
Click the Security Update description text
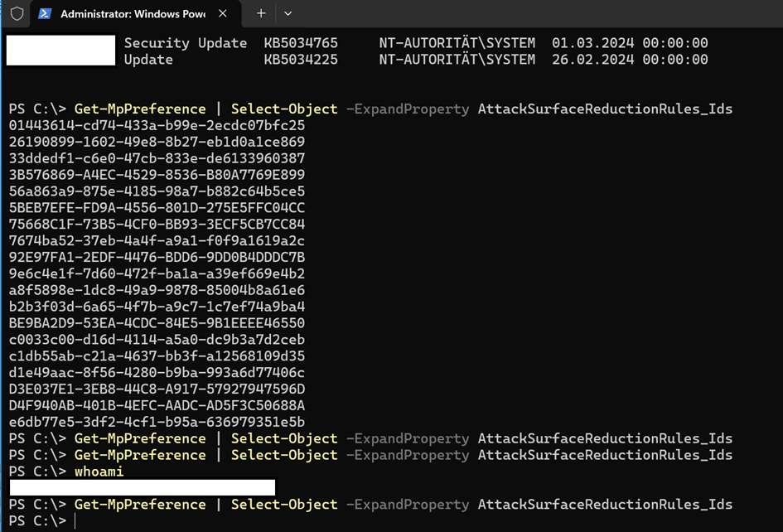(186, 43)
